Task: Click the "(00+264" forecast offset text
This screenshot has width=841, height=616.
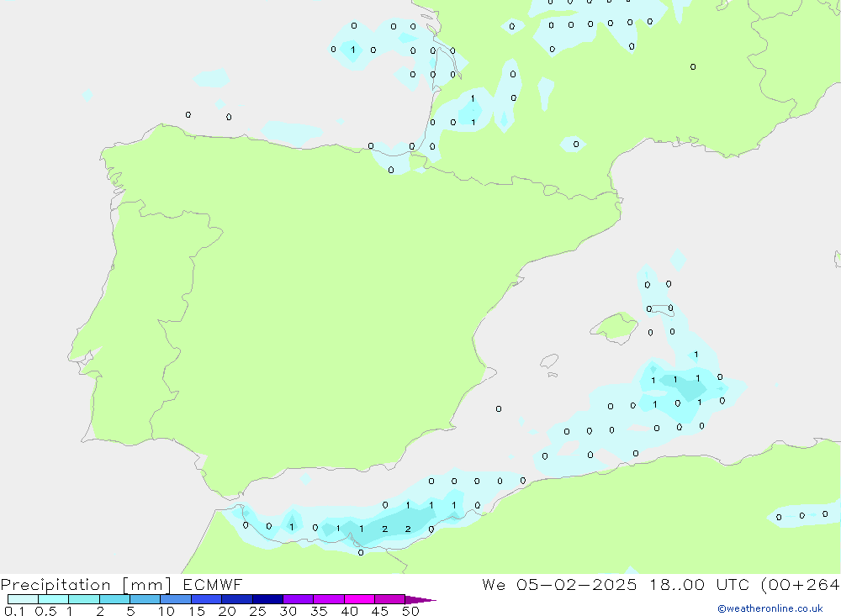Action: [x=799, y=585]
